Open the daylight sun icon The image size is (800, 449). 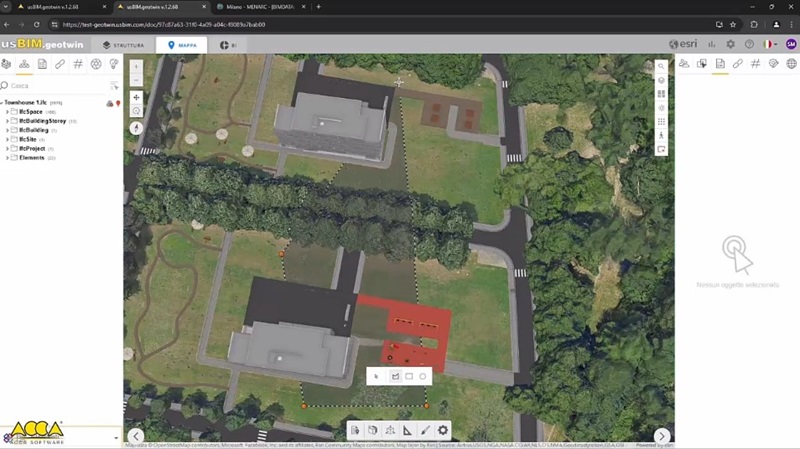tap(661, 108)
